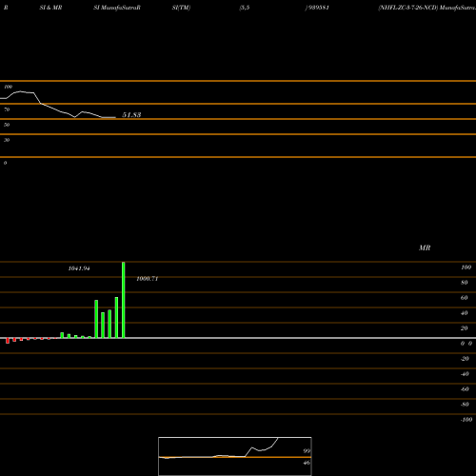Image resolution: width=476 pixels, height=476 pixels.
Task: Click the 80 label on MR axis
Action: (x=465, y=283)
